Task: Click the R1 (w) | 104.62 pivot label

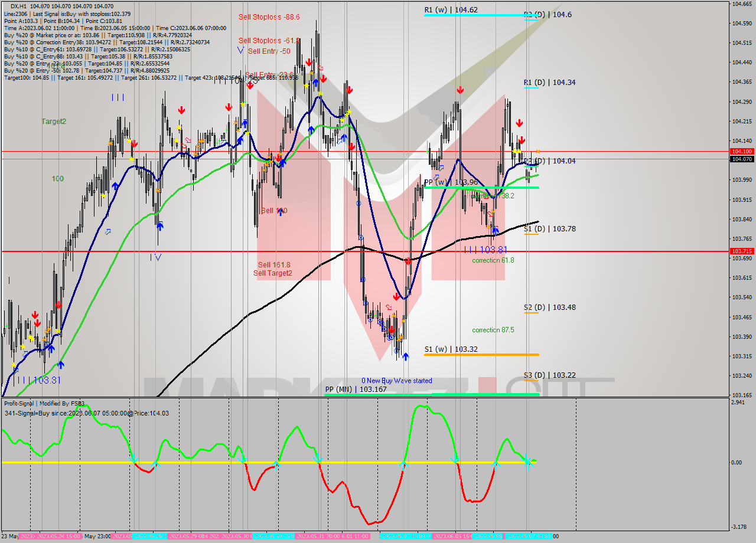Action: [x=451, y=10]
